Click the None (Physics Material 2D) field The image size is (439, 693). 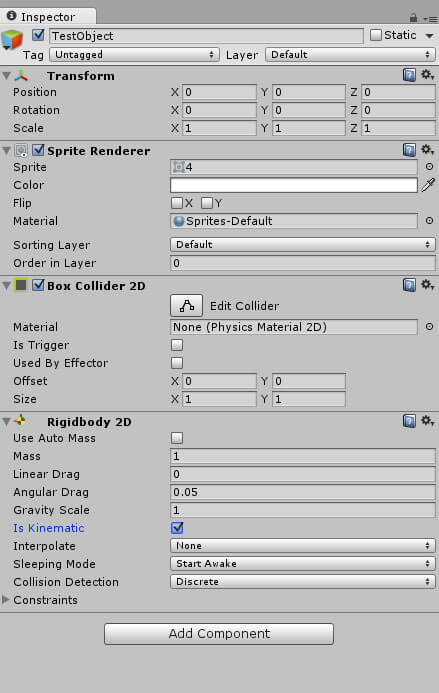pos(294,327)
